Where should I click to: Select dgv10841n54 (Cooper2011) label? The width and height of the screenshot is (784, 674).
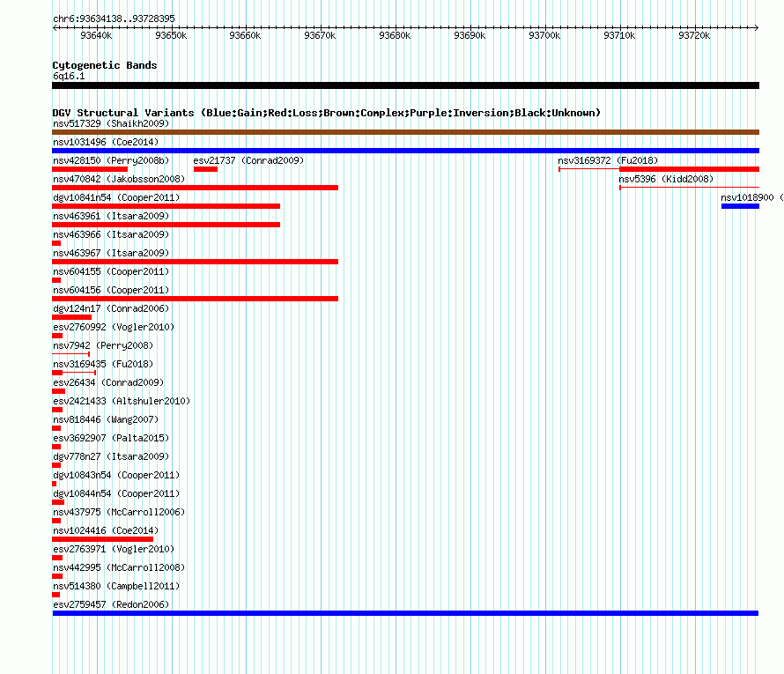tap(116, 197)
